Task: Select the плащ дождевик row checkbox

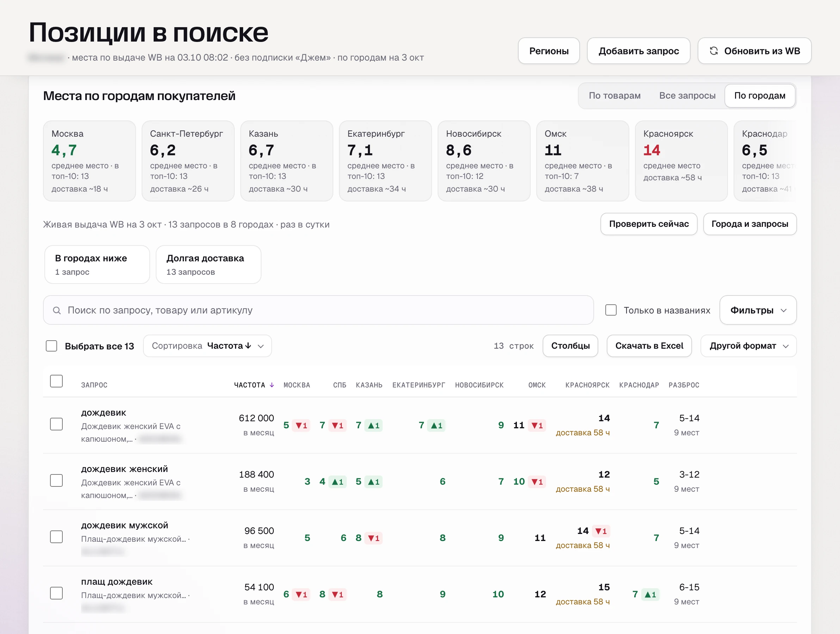Action: [56, 593]
